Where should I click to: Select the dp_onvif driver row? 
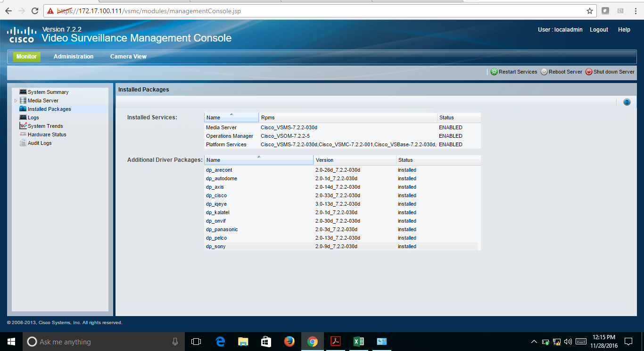pos(342,221)
